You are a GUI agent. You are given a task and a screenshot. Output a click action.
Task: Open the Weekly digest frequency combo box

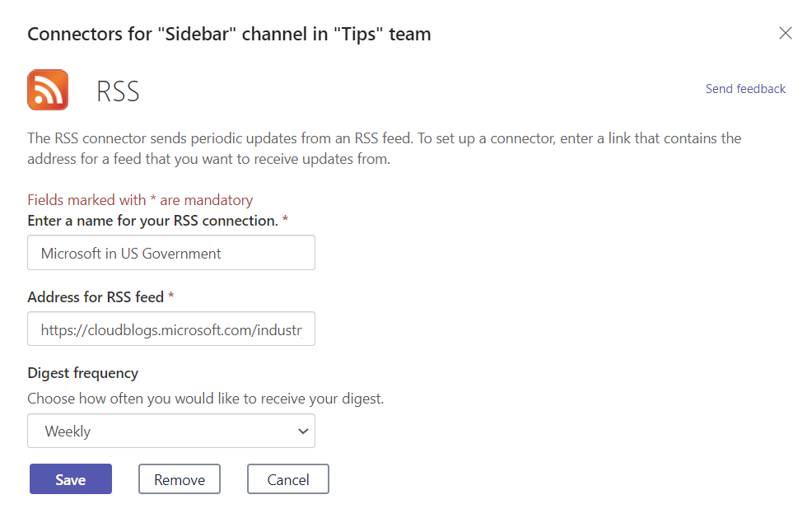(171, 431)
